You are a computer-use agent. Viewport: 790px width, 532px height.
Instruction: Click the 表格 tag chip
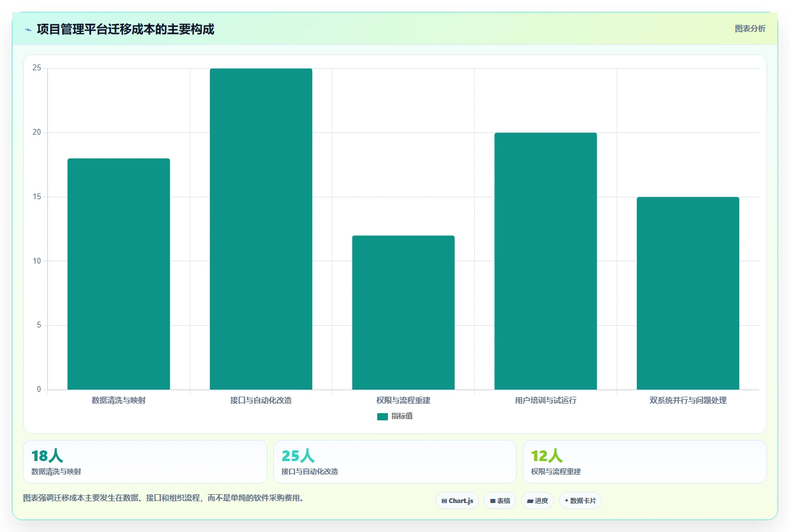tap(500, 501)
